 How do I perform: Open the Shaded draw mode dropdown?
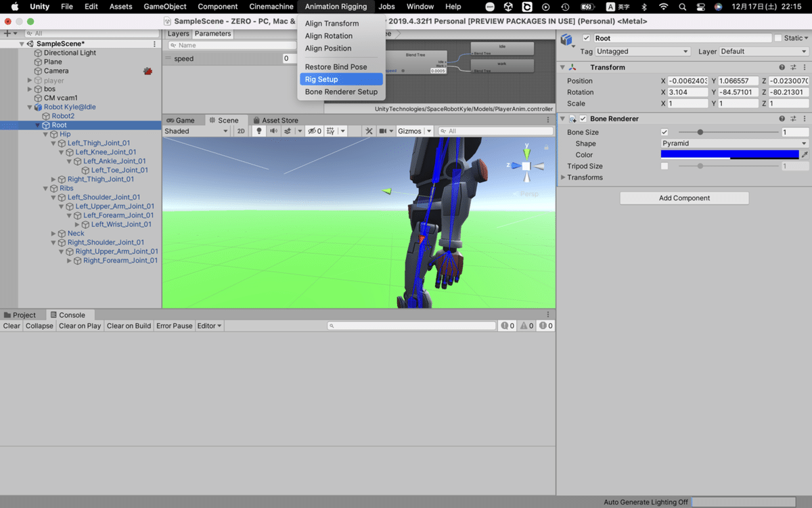point(196,131)
